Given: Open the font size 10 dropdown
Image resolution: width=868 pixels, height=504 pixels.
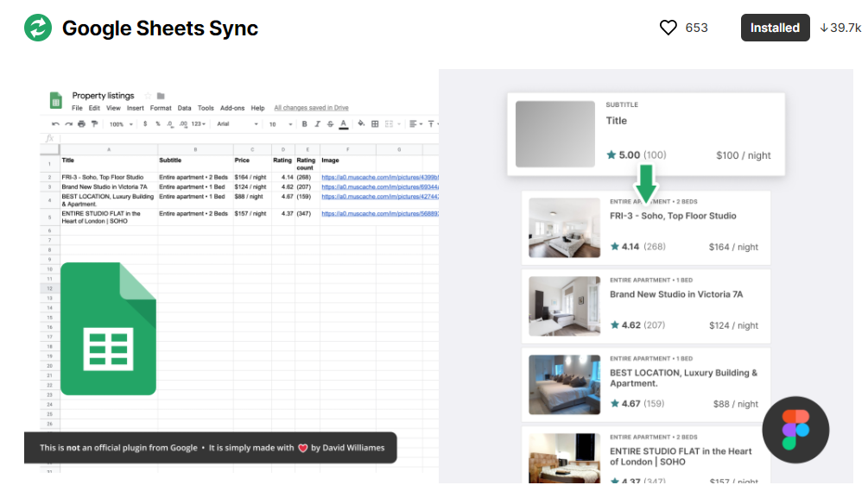Looking at the screenshot, I should (x=281, y=124).
